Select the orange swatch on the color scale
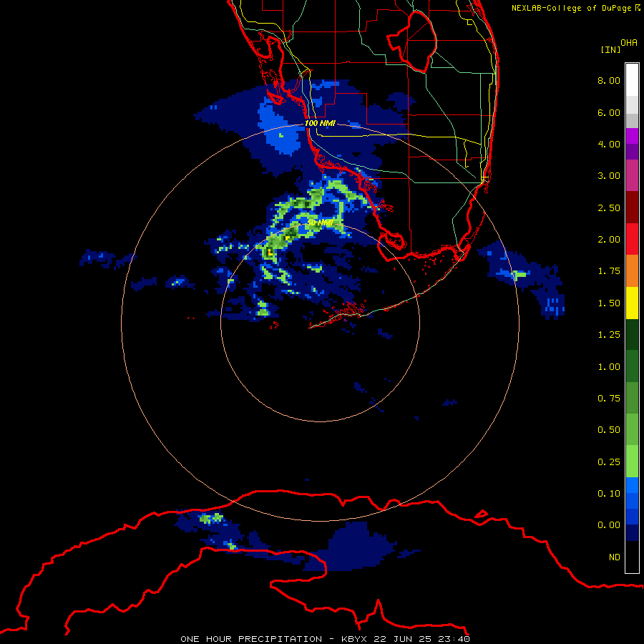 [x=632, y=271]
